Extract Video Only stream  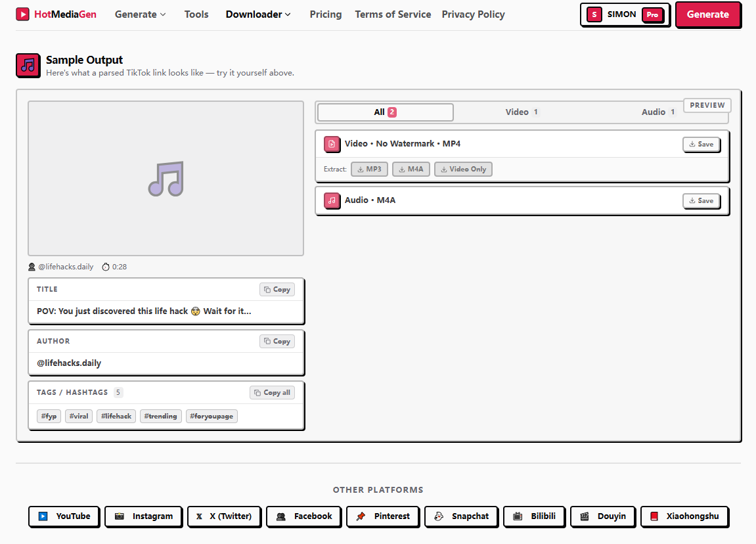click(x=463, y=170)
